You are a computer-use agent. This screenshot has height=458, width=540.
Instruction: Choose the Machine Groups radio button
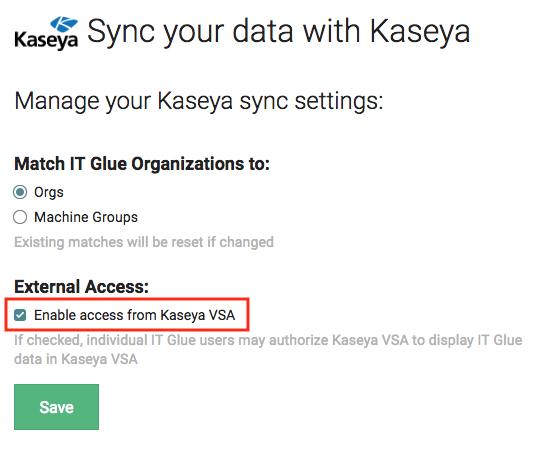(x=20, y=217)
